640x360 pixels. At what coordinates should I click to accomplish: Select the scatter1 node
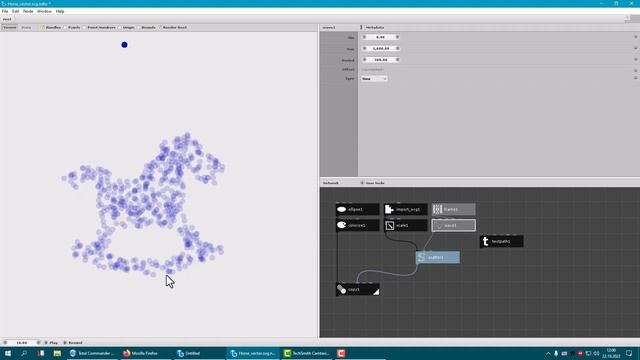coord(438,257)
